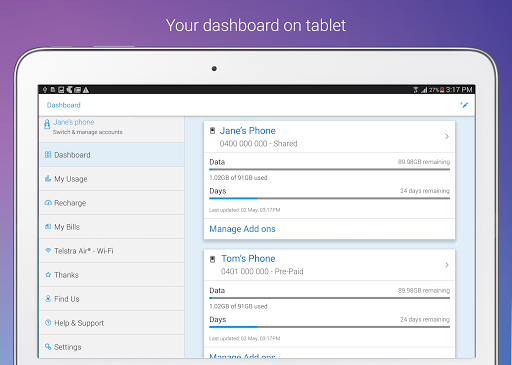Tap the Find Us location icon
Image resolution: width=512 pixels, height=365 pixels.
[x=48, y=299]
